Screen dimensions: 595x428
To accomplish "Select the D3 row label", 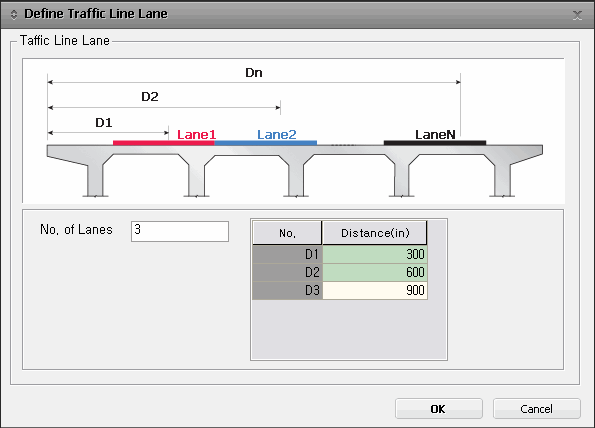I will coord(287,290).
